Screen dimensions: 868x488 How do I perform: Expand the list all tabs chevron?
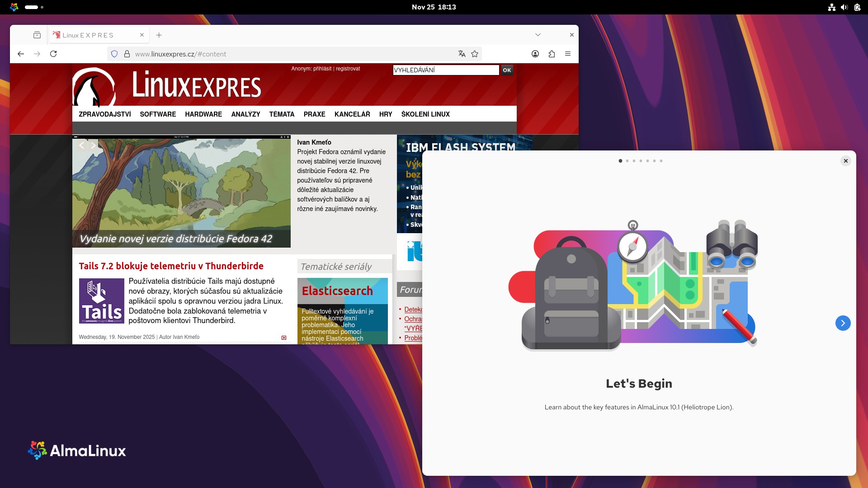pyautogui.click(x=538, y=35)
